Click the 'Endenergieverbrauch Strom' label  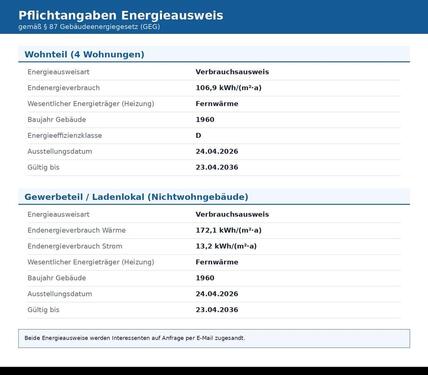(x=75, y=246)
